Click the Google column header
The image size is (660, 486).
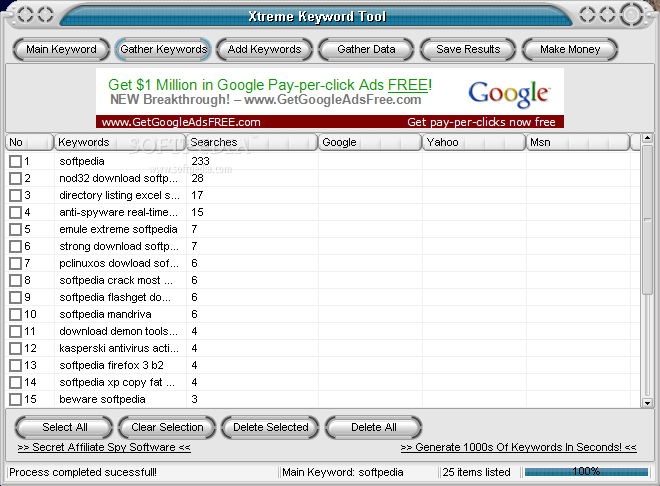[370, 142]
